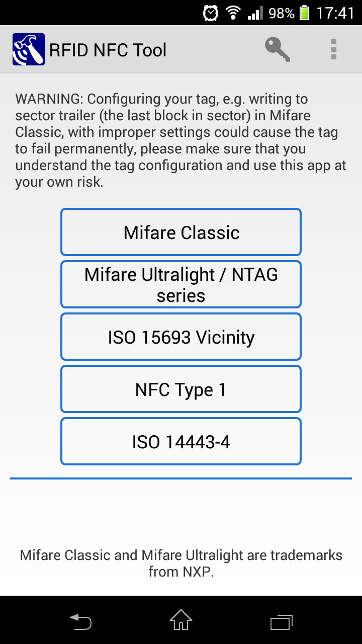
Task: Tap the WARNING paragraph text
Action: pyautogui.click(x=181, y=140)
